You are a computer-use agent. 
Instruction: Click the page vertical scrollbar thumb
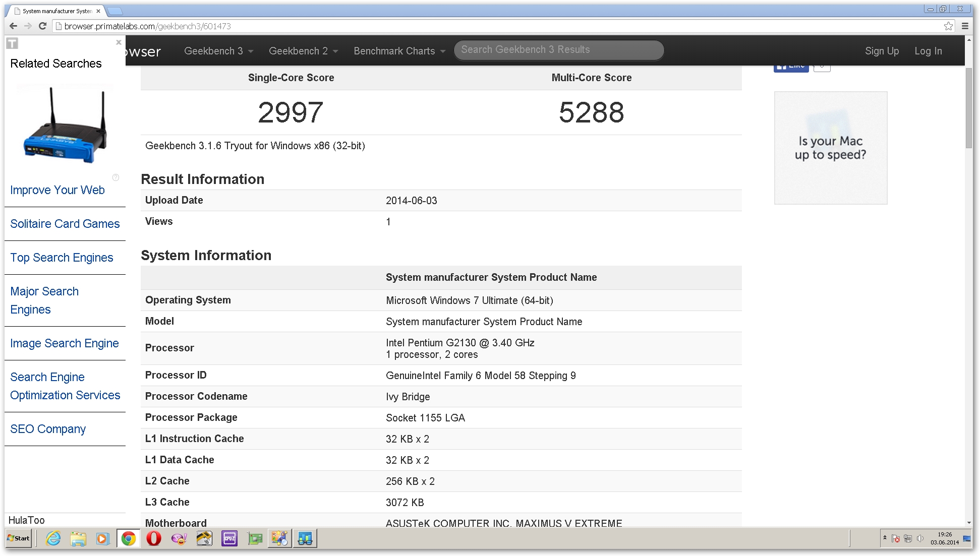969,108
